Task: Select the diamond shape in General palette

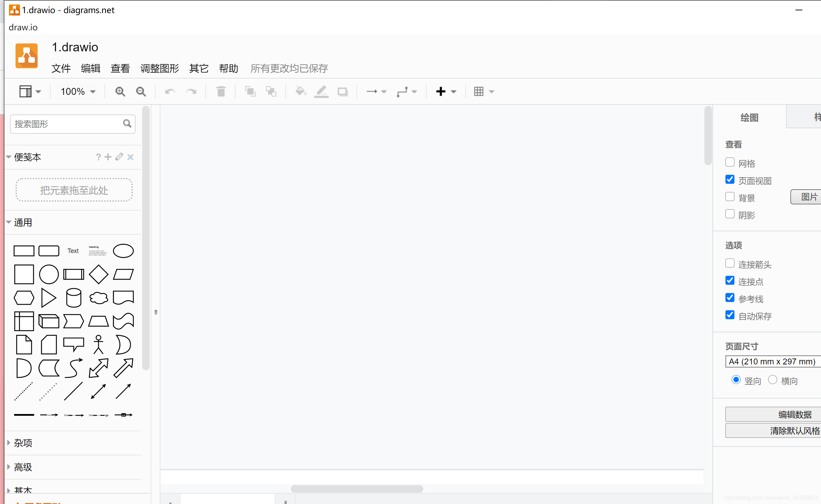Action: pyautogui.click(x=98, y=274)
